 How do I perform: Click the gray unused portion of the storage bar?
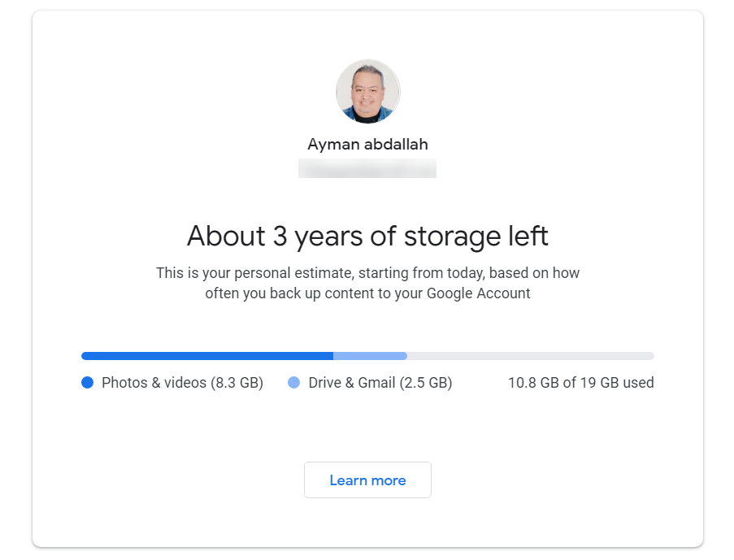530,356
